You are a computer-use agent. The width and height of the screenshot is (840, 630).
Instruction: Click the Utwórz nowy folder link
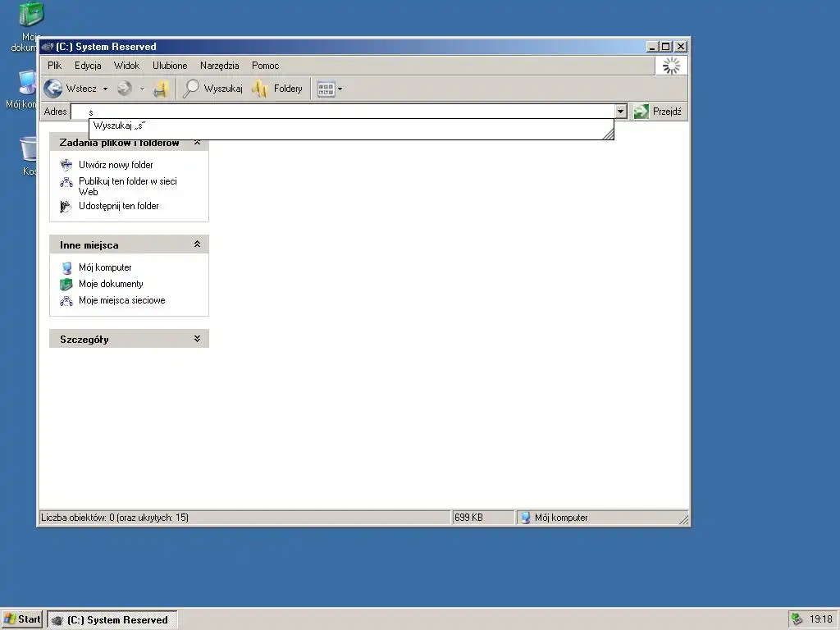point(116,165)
